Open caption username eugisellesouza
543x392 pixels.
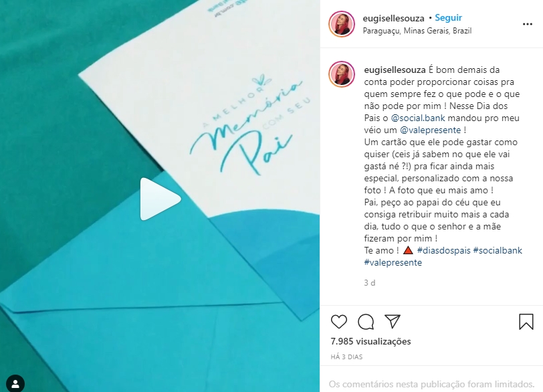click(x=395, y=70)
